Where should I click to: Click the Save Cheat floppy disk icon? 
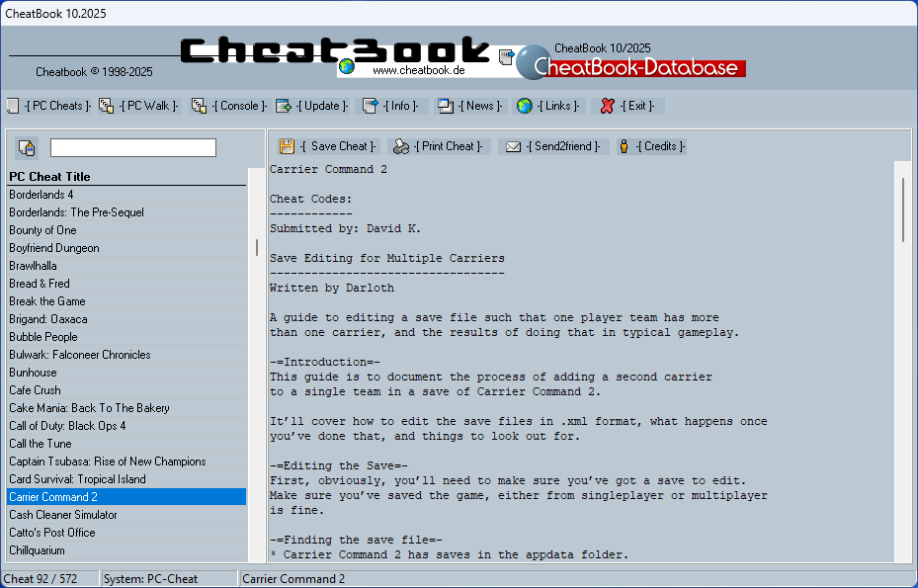pyautogui.click(x=287, y=146)
